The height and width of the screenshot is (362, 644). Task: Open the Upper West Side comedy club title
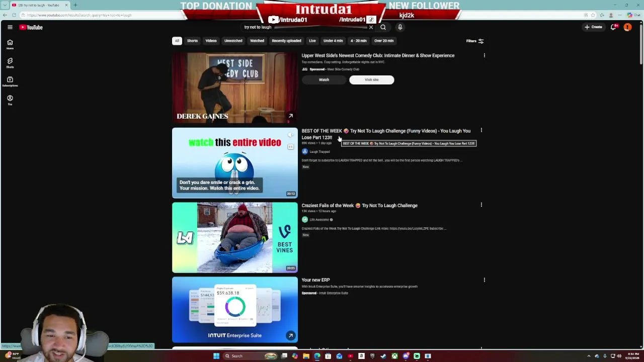pyautogui.click(x=378, y=55)
